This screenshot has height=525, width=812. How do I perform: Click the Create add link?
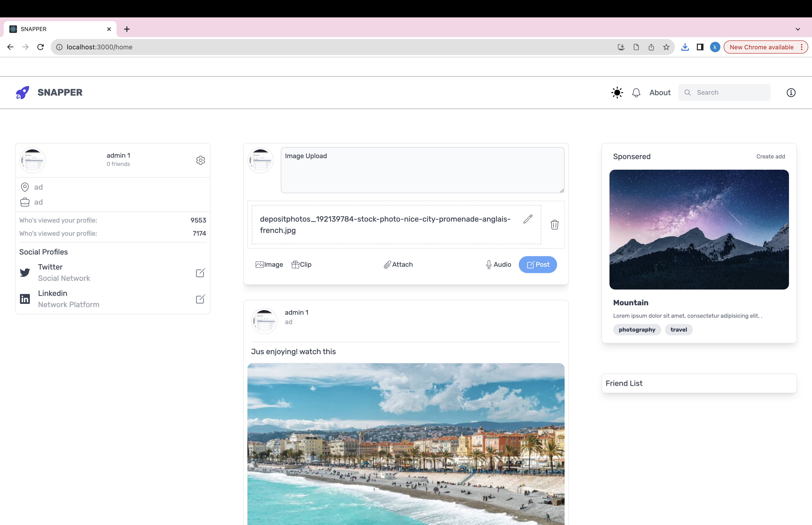click(x=770, y=157)
